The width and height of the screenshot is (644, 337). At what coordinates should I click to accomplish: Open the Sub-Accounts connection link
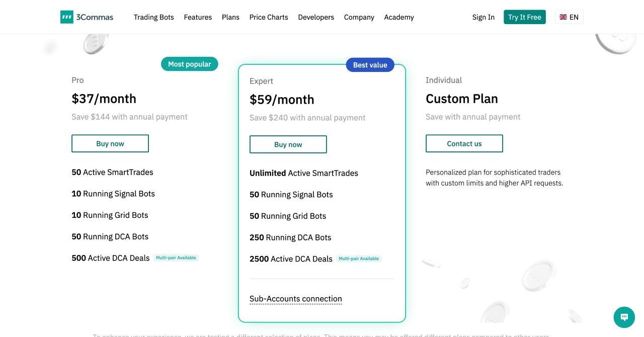click(295, 299)
